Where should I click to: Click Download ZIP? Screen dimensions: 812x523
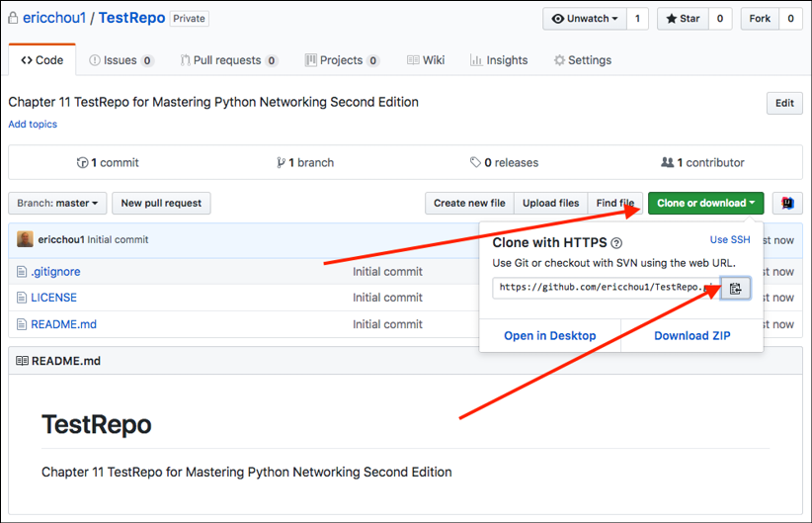pyautogui.click(x=692, y=336)
